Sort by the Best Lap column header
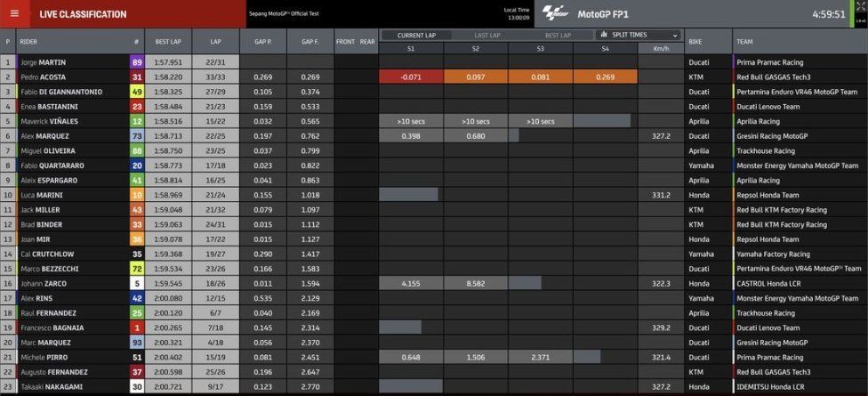The width and height of the screenshot is (868, 396). [168, 42]
